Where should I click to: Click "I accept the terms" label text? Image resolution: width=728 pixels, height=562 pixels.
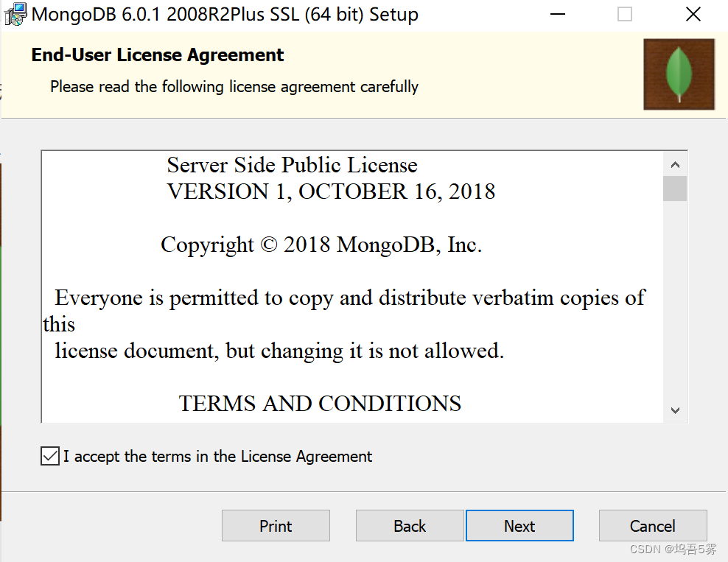coord(218,457)
